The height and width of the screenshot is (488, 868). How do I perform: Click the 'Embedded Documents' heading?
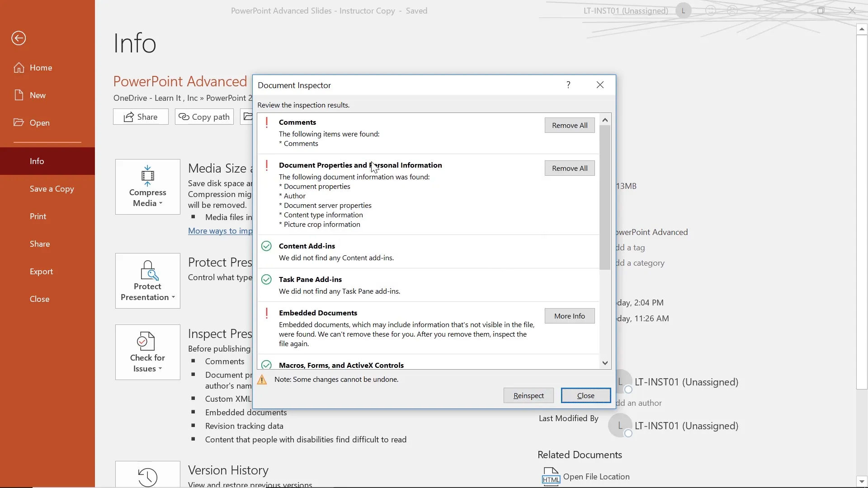[318, 313]
